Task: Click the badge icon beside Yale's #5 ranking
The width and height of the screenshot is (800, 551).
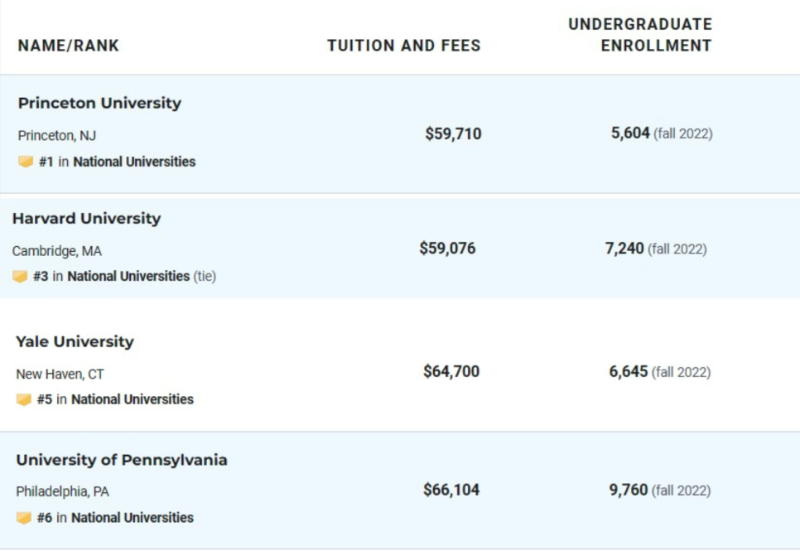Action: [23, 399]
